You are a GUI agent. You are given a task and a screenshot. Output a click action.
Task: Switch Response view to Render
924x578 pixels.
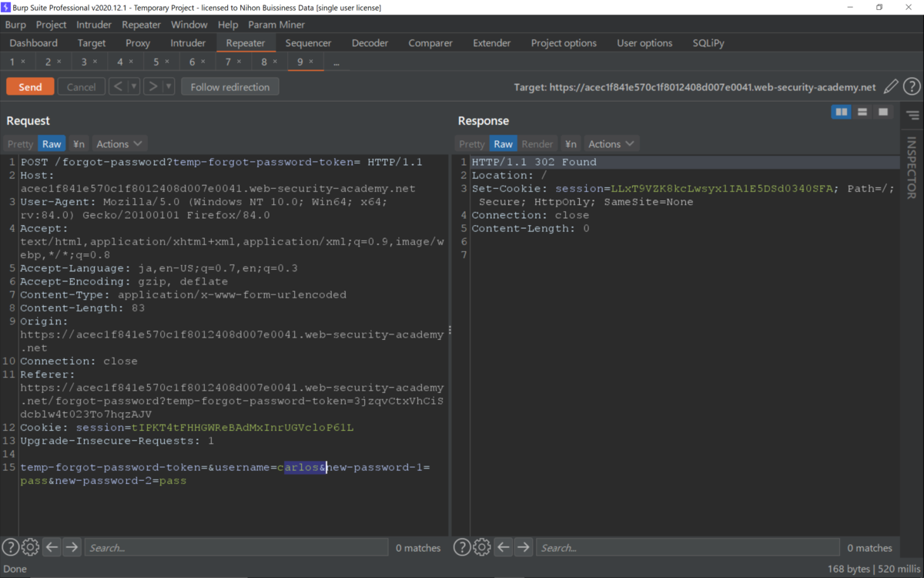[537, 144]
